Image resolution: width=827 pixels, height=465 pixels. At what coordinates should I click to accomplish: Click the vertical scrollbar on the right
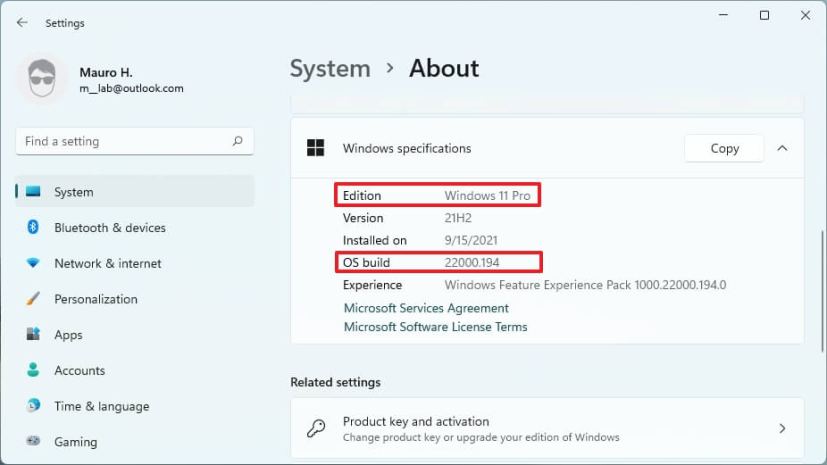(822, 291)
